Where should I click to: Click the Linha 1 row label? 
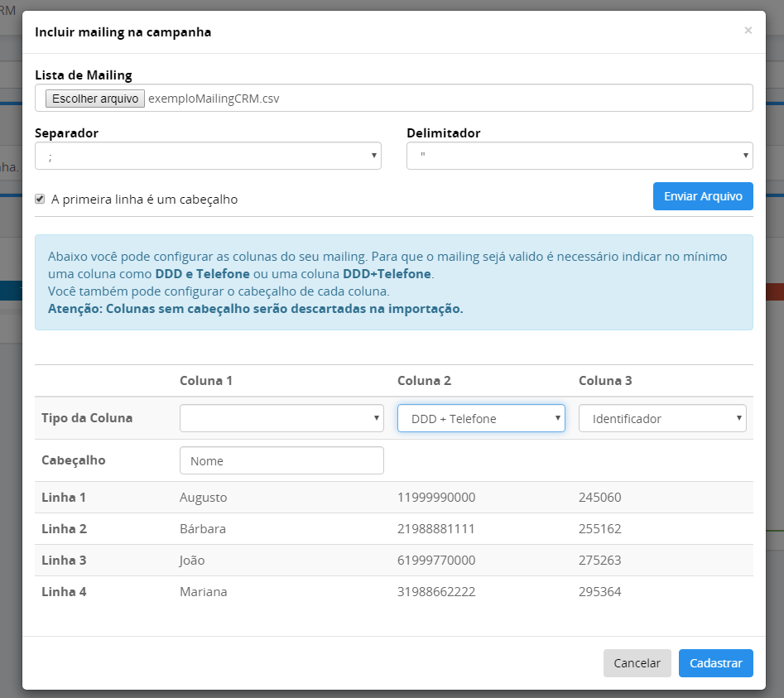[x=64, y=498]
